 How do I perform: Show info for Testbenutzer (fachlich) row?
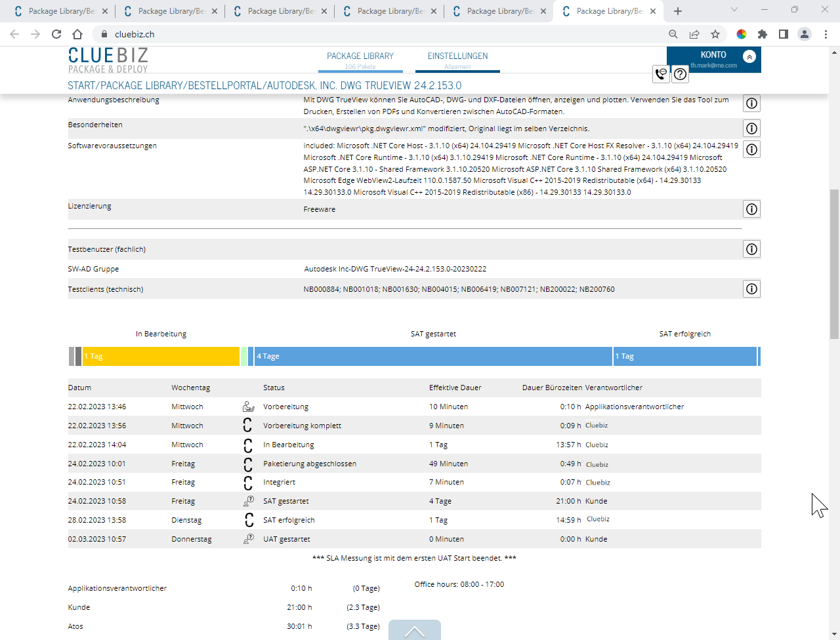(751, 249)
